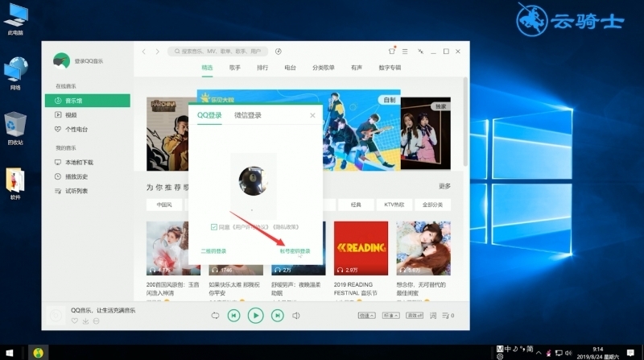Click 帐号密码登录 link

295,251
